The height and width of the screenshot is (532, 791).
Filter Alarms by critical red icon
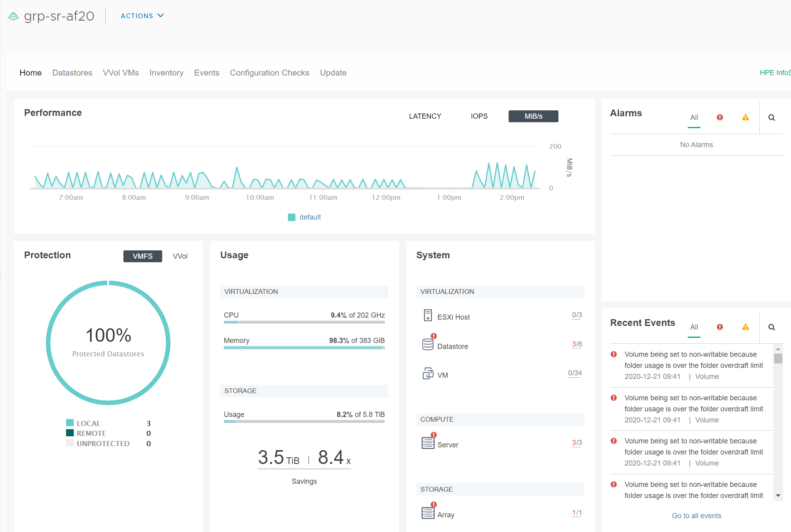coord(720,117)
